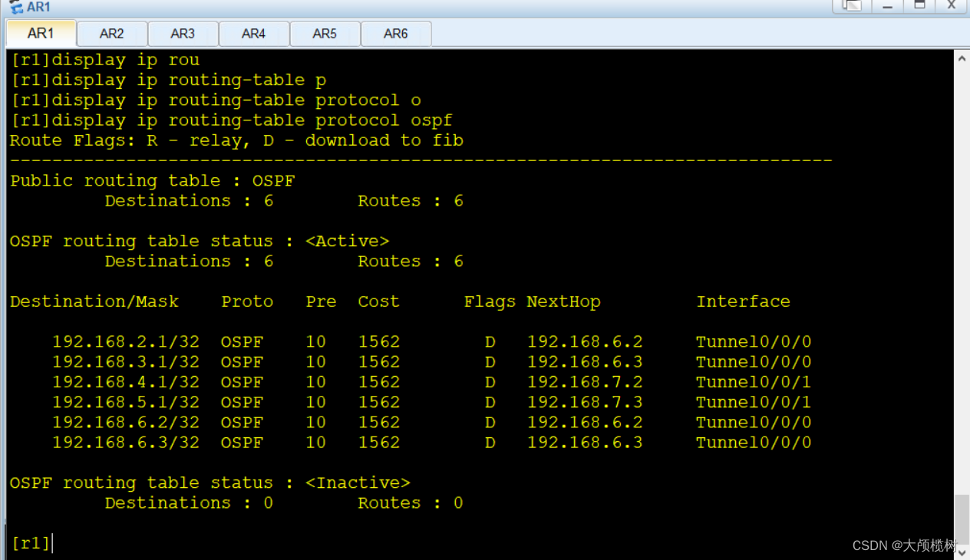The width and height of the screenshot is (970, 560).
Task: Click the Proto column header
Action: [247, 301]
